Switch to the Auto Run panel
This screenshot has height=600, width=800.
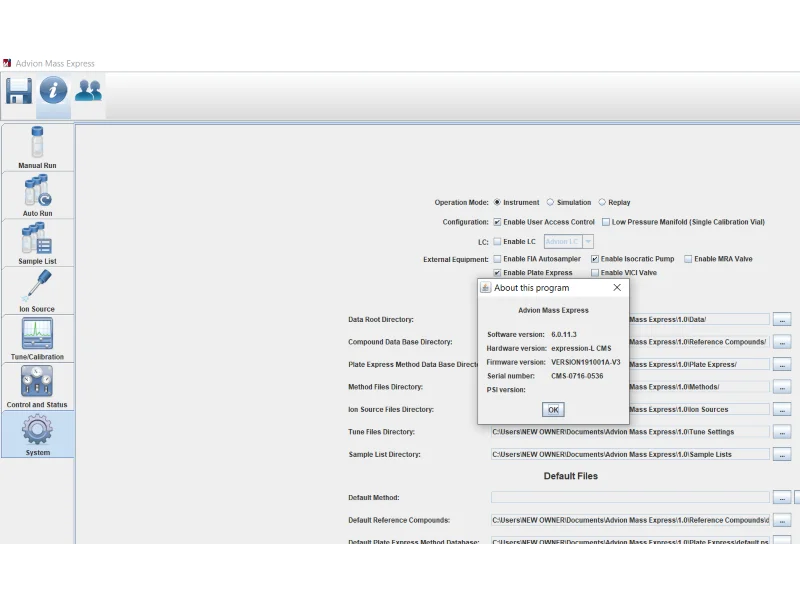point(37,195)
